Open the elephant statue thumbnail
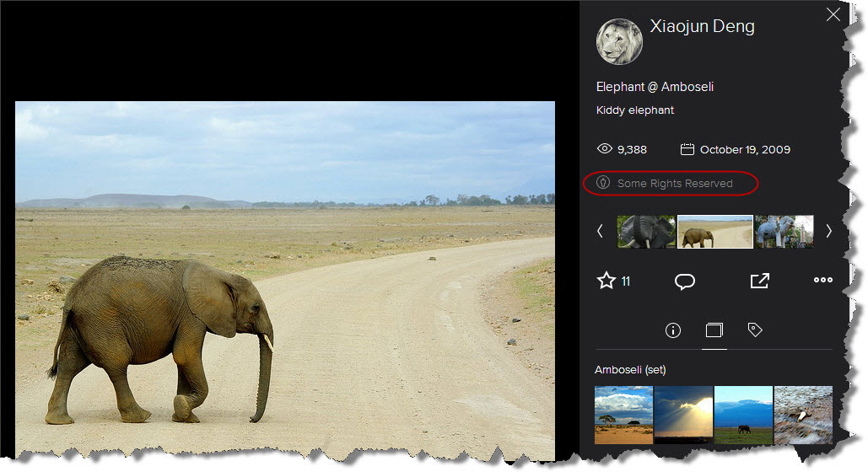 (784, 231)
